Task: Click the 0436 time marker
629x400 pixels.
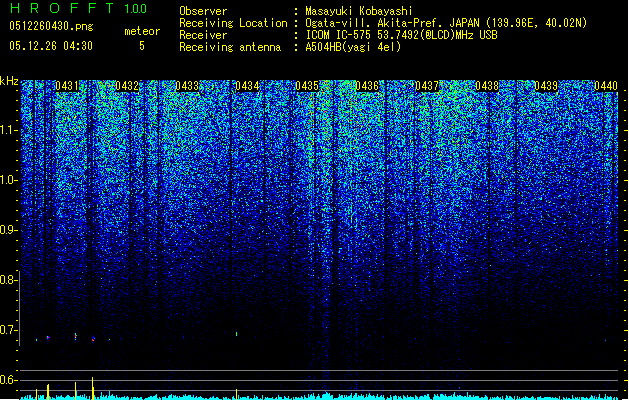Action: [x=367, y=86]
